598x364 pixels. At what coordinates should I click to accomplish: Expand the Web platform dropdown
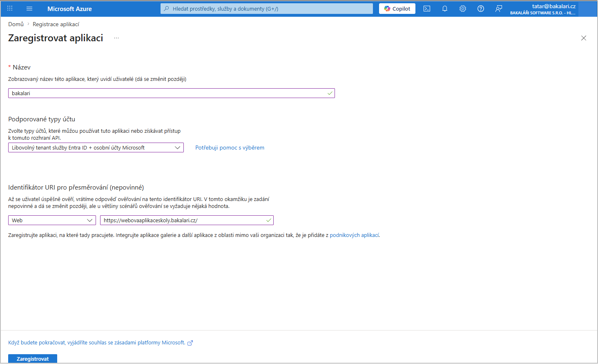tap(52, 220)
